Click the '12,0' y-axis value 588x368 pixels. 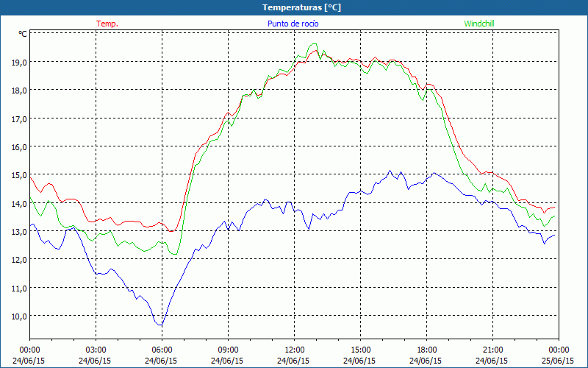point(19,260)
